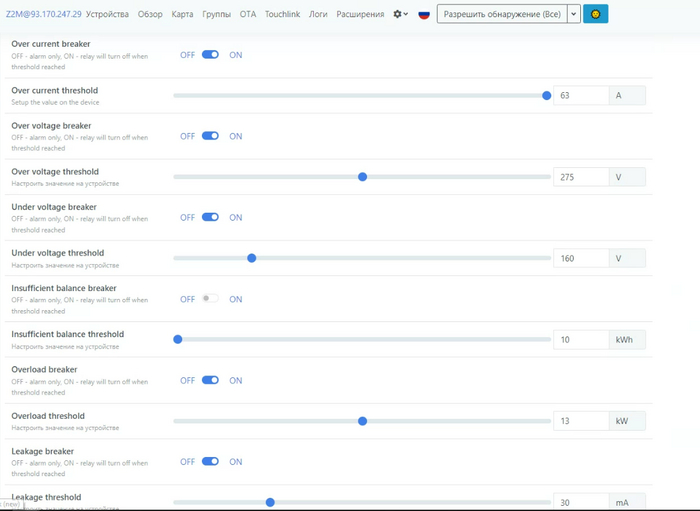The image size is (700, 511).
Task: Disable the Over voltage breaker switch
Action: pos(210,136)
